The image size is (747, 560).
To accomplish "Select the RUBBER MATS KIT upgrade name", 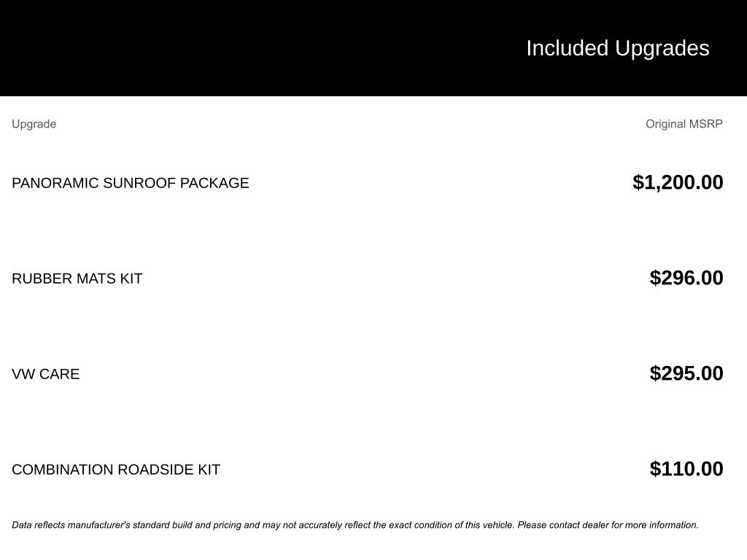I will (77, 279).
